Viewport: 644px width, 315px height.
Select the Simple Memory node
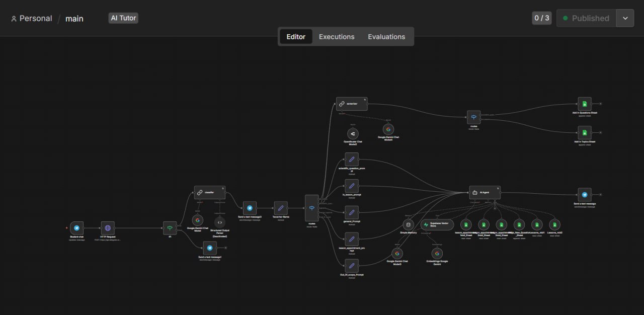[408, 224]
